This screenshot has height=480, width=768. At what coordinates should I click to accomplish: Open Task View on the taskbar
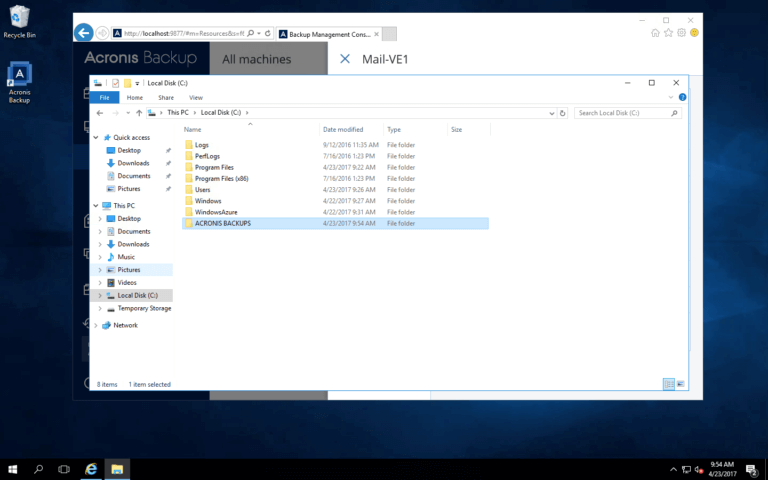click(64, 469)
